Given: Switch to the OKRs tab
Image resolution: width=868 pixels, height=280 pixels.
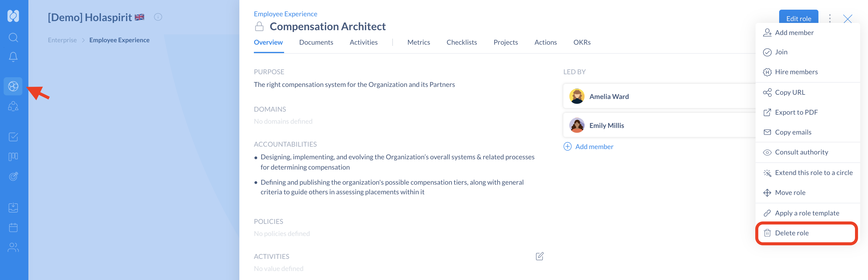Looking at the screenshot, I should 582,43.
